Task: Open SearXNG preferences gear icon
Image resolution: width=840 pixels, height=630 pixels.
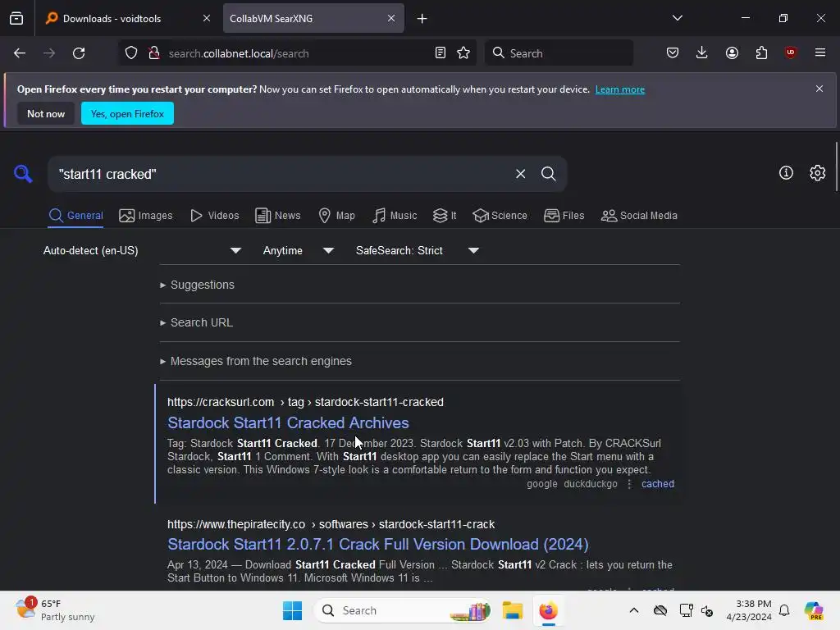Action: pos(818,172)
